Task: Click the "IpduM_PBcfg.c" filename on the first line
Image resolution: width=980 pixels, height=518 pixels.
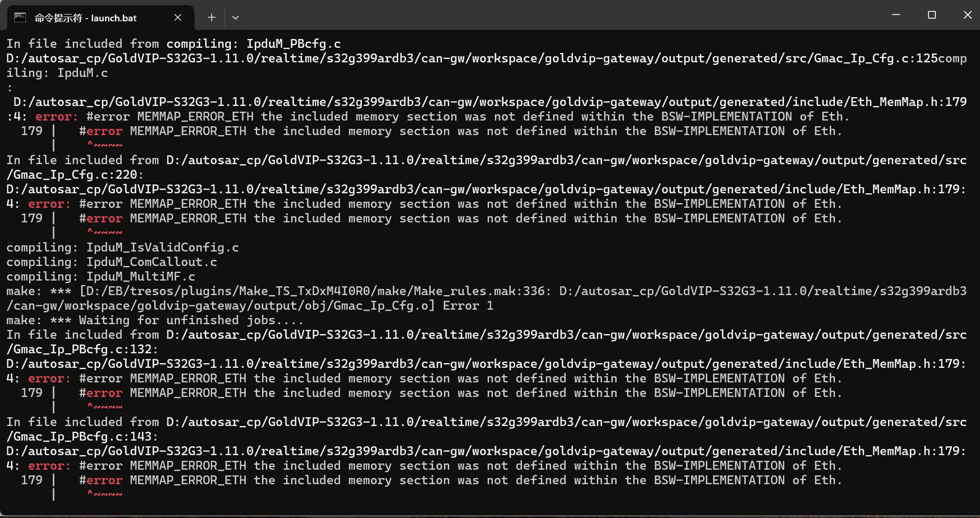Action: coord(294,44)
